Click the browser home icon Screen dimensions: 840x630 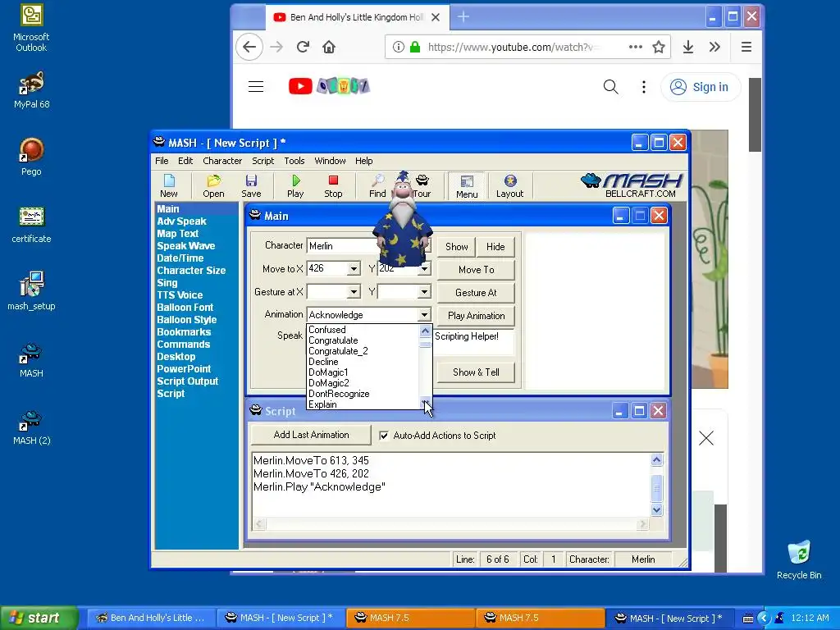[329, 47]
